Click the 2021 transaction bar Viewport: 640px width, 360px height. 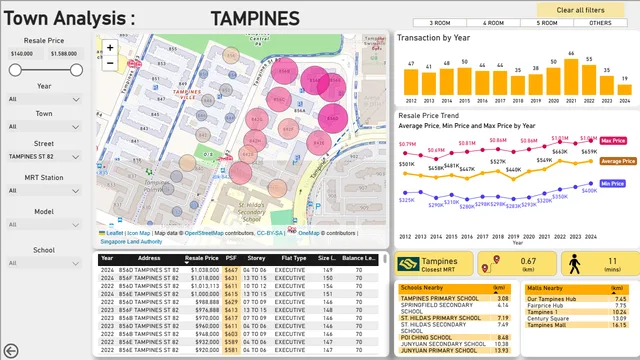click(x=571, y=77)
